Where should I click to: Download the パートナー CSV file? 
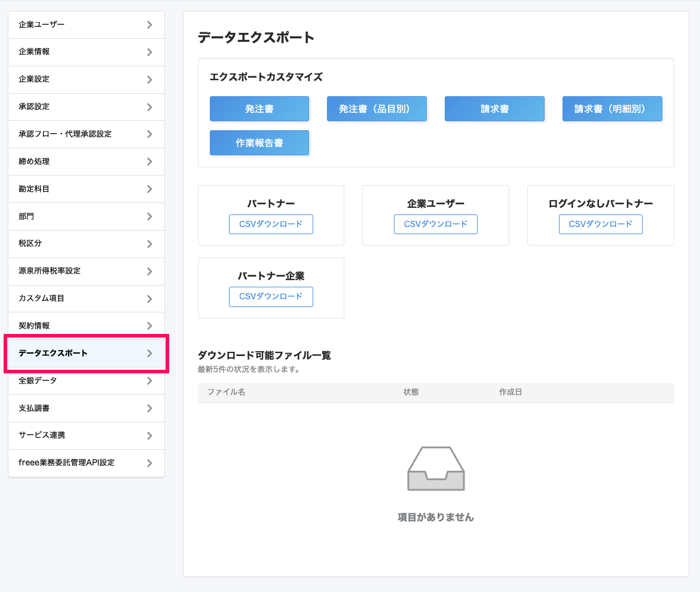coord(271,224)
